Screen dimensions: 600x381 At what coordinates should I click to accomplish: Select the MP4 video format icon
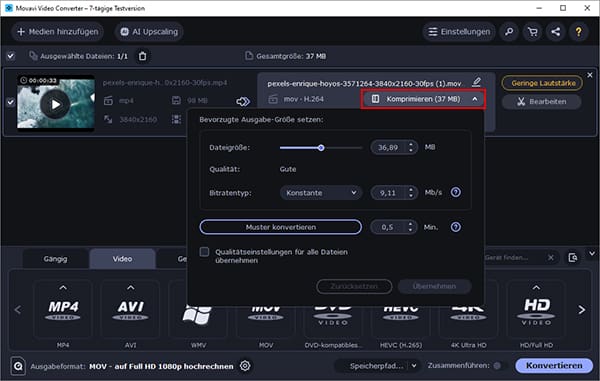coord(63,308)
